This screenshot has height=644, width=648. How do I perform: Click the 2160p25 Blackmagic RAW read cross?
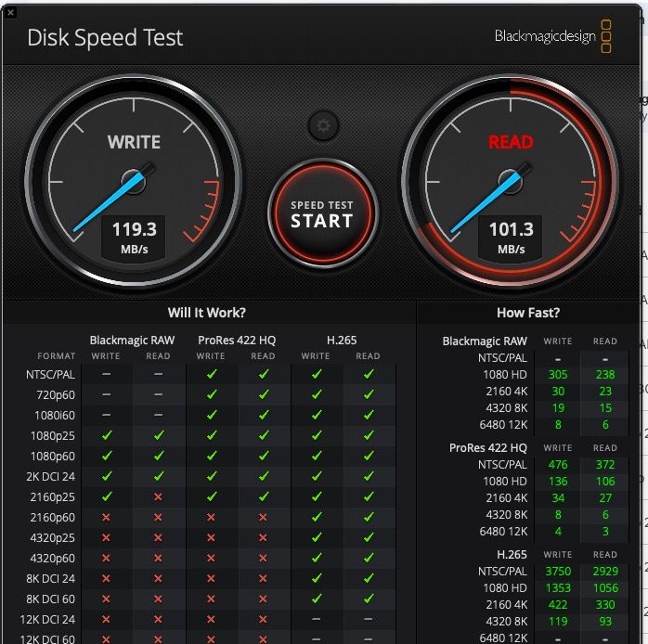158,496
